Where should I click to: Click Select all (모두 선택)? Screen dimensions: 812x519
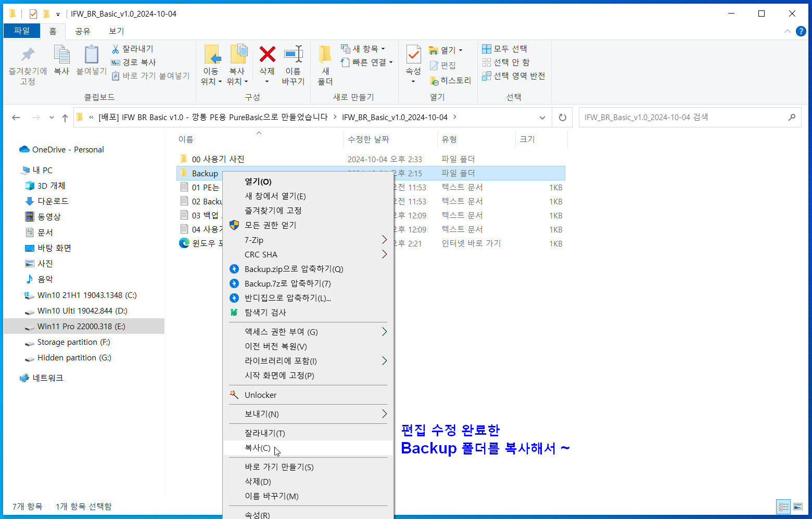(x=504, y=49)
